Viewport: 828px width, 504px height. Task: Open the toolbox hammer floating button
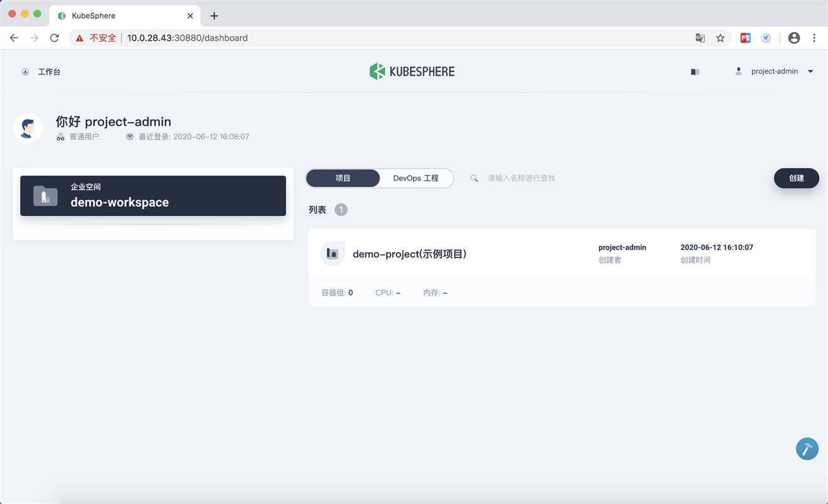coord(807,449)
